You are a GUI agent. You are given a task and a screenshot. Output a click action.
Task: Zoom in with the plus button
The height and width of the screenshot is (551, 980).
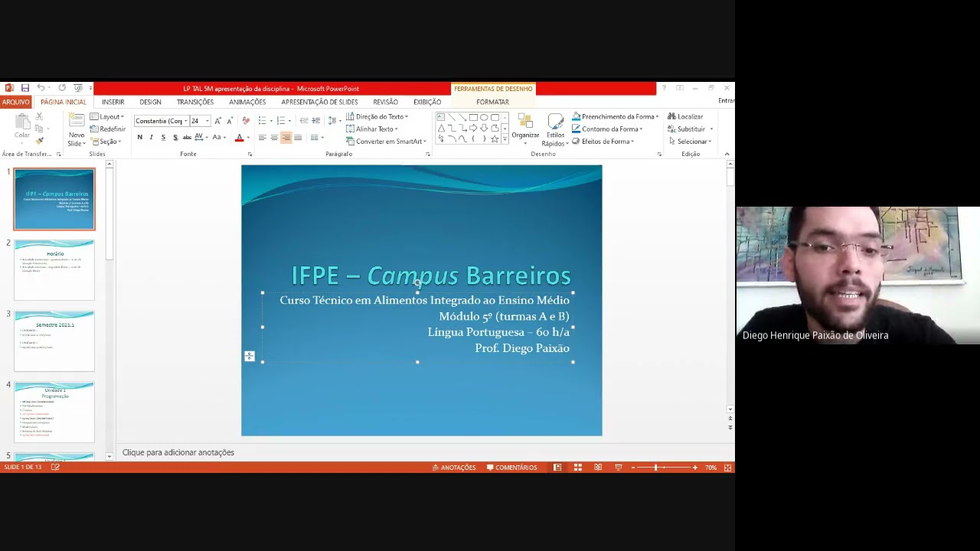[695, 468]
